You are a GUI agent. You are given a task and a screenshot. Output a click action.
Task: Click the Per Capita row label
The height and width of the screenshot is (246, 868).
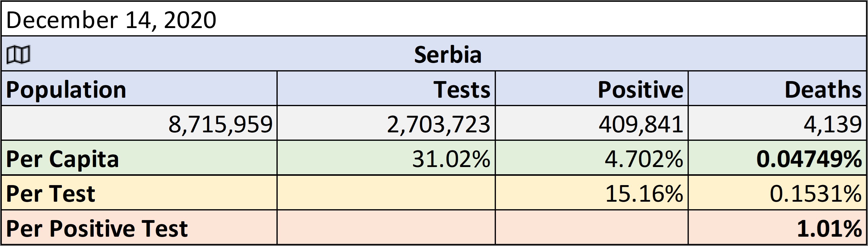[139, 158]
